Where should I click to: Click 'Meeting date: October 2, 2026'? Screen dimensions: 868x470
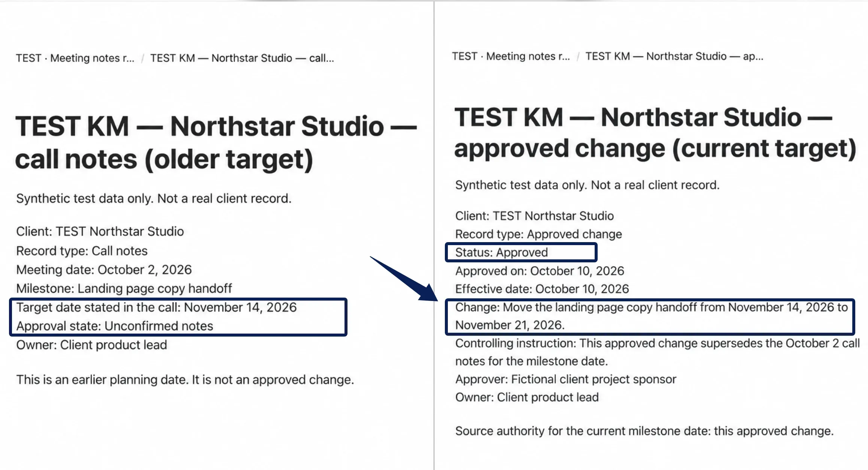click(x=104, y=269)
